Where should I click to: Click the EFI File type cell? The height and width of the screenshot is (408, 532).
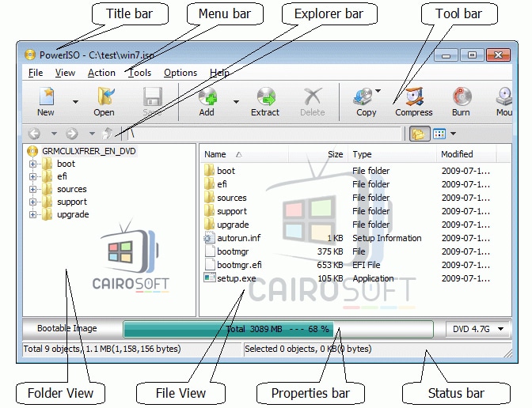(366, 265)
